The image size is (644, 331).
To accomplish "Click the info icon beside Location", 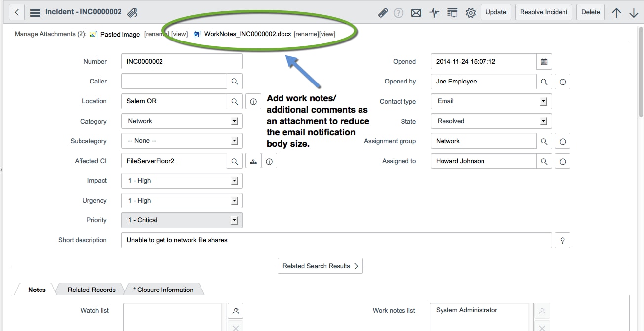I will point(253,101).
